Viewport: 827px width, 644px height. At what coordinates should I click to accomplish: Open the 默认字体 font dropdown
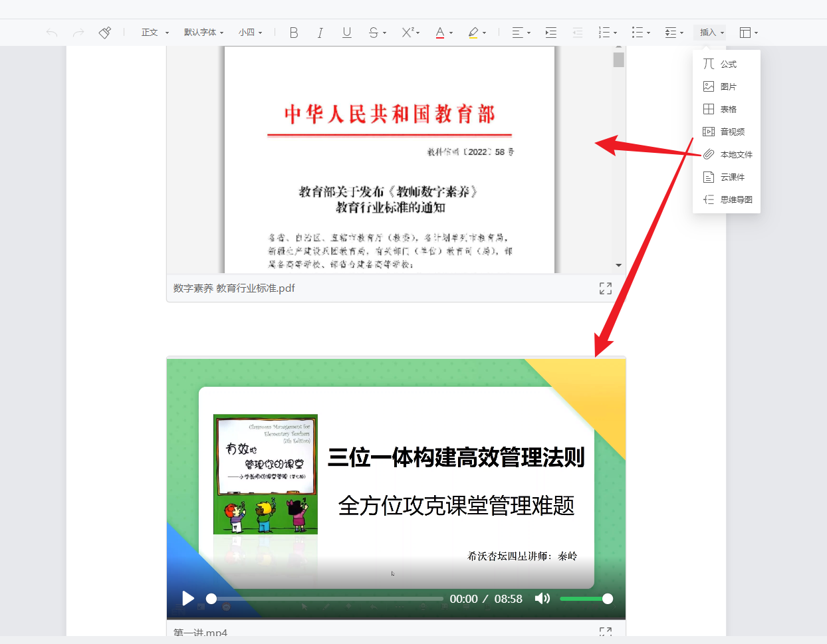click(x=204, y=33)
